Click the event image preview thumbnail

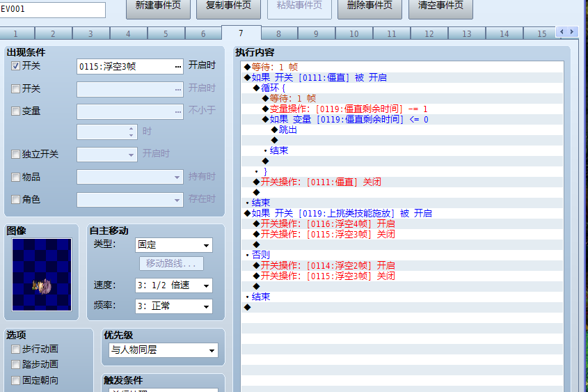point(42,274)
